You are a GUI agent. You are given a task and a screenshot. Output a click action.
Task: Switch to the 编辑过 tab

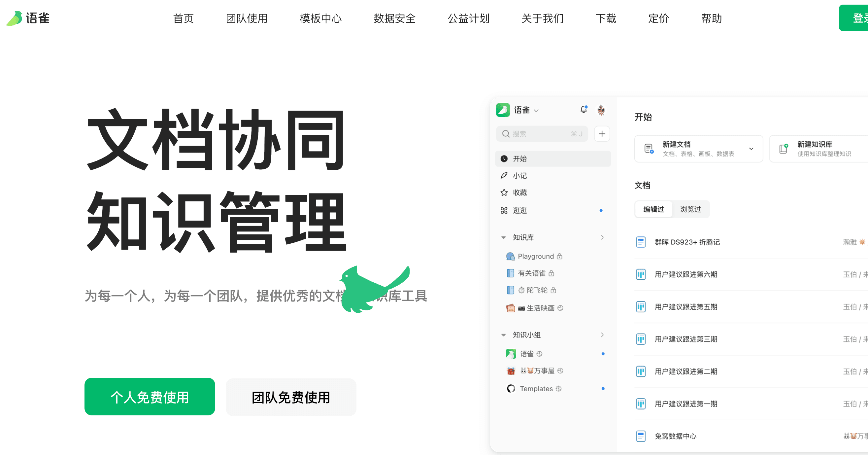coord(654,209)
